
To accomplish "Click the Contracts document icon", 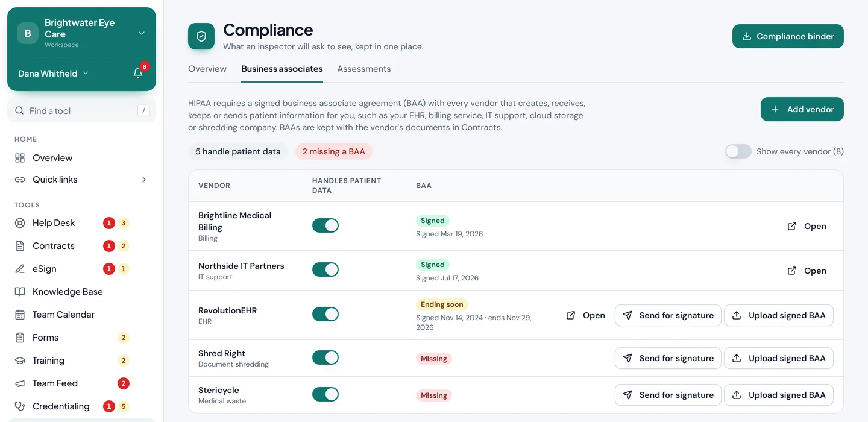I will pyautogui.click(x=20, y=246).
